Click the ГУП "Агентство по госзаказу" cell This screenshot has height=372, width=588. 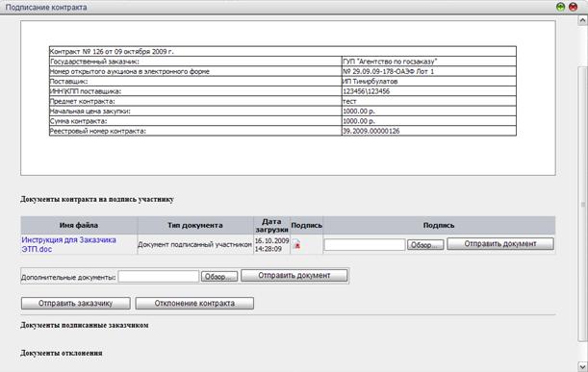pos(429,62)
